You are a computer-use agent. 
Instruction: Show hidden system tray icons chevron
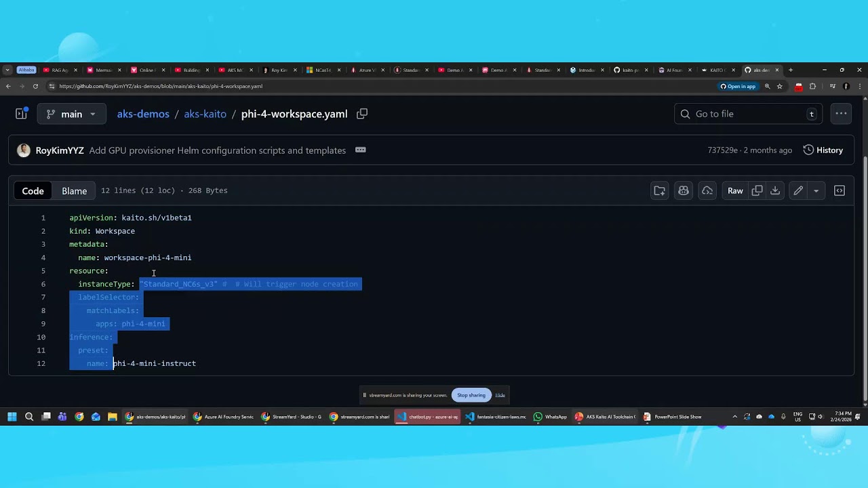[x=734, y=417]
